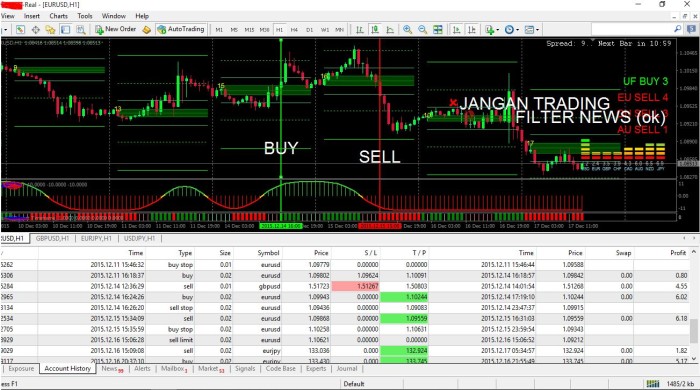Screen dimensions: 700x390
Task: Select the D1 timeframe
Action: pos(309,30)
